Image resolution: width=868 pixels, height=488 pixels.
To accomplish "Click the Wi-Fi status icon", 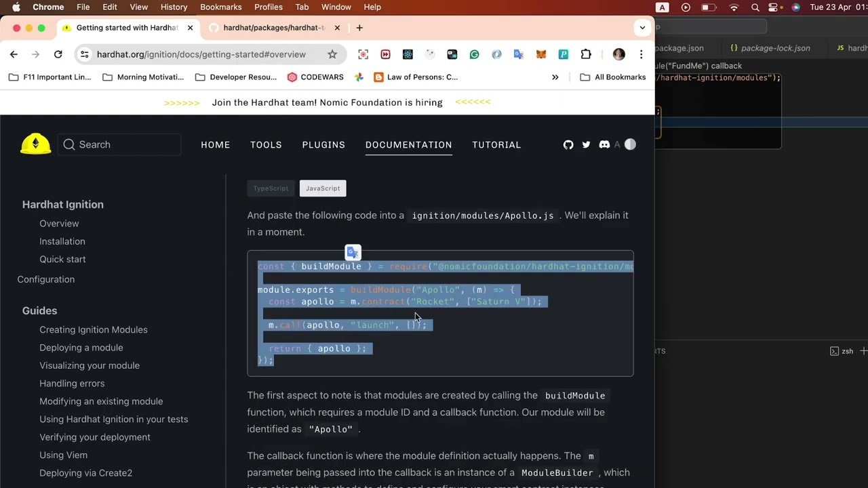I will pos(734,7).
